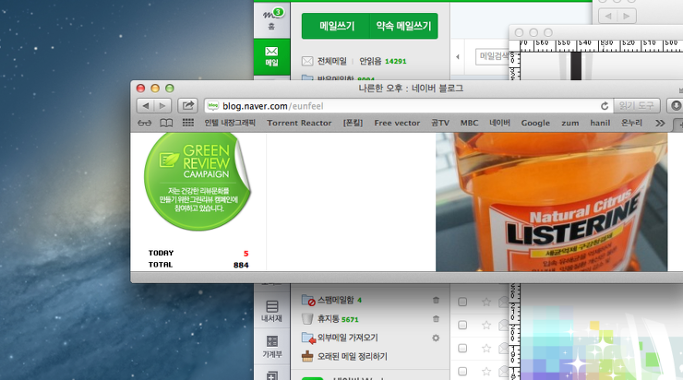683x380 pixels.
Task: Open 외부메일 가져오기 link
Action: point(347,338)
